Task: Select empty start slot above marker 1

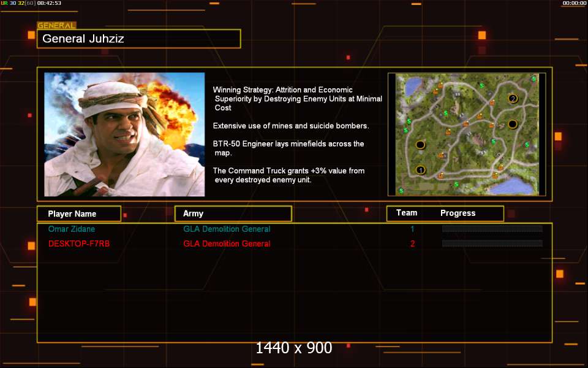Action: click(420, 145)
